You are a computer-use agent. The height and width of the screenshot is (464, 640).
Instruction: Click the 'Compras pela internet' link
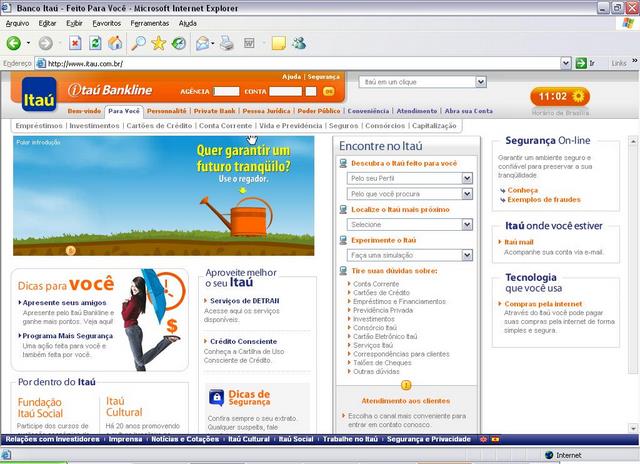543,304
